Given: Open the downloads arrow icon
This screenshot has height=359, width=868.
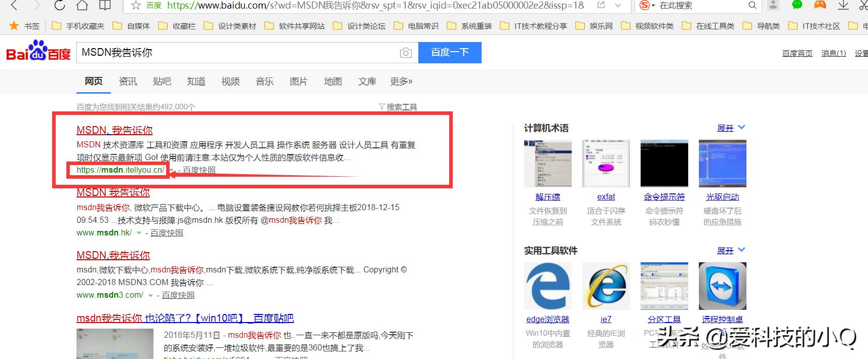Looking at the screenshot, I should click(843, 5).
